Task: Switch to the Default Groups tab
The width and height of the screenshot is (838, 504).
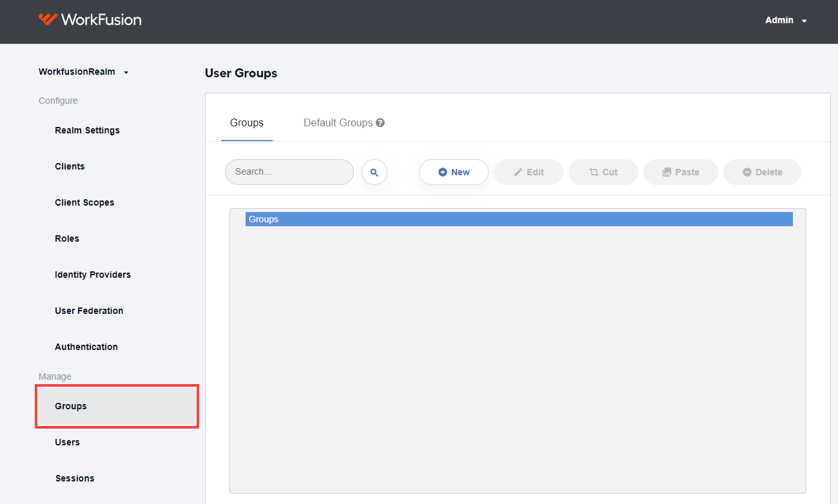Action: tap(338, 122)
